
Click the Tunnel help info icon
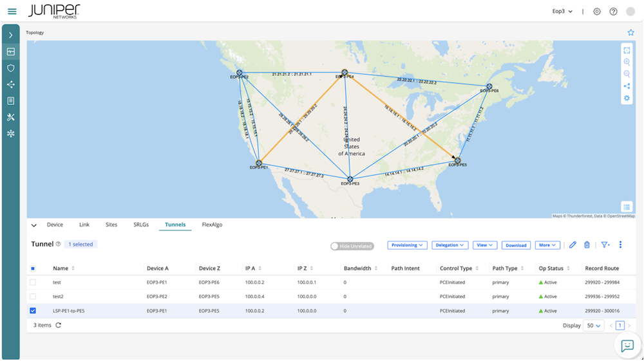(x=59, y=244)
